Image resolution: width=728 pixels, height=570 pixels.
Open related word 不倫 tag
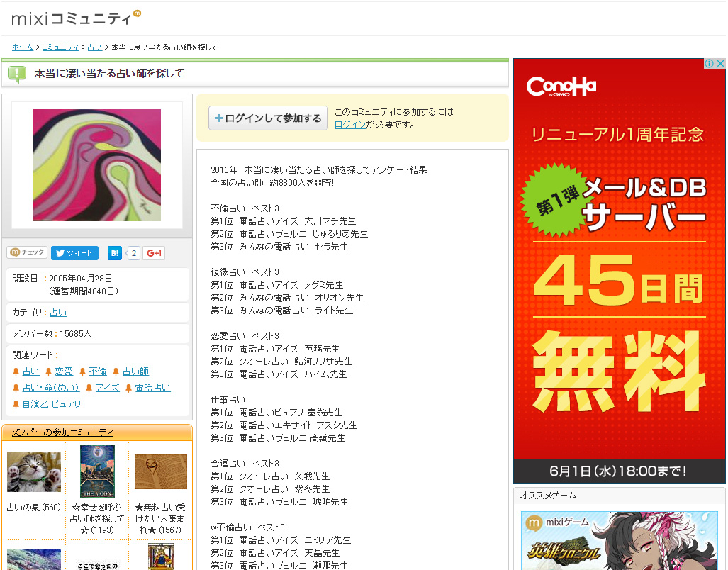98,371
